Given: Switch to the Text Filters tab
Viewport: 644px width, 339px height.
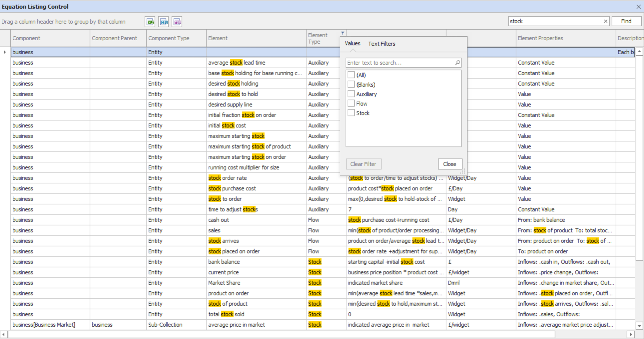Looking at the screenshot, I should 382,44.
